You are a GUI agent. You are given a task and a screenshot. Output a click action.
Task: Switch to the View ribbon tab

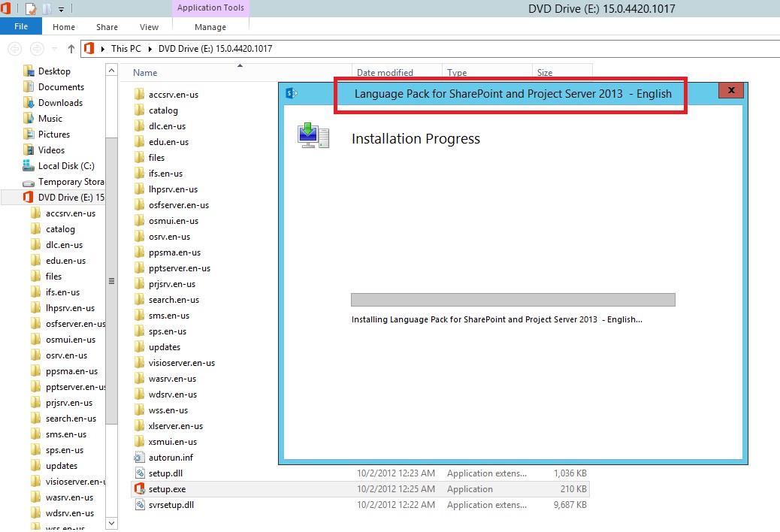point(150,27)
